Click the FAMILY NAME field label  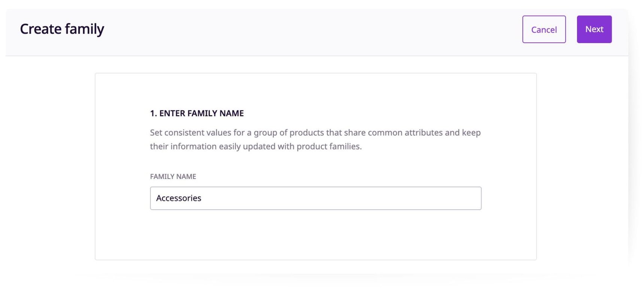[173, 176]
